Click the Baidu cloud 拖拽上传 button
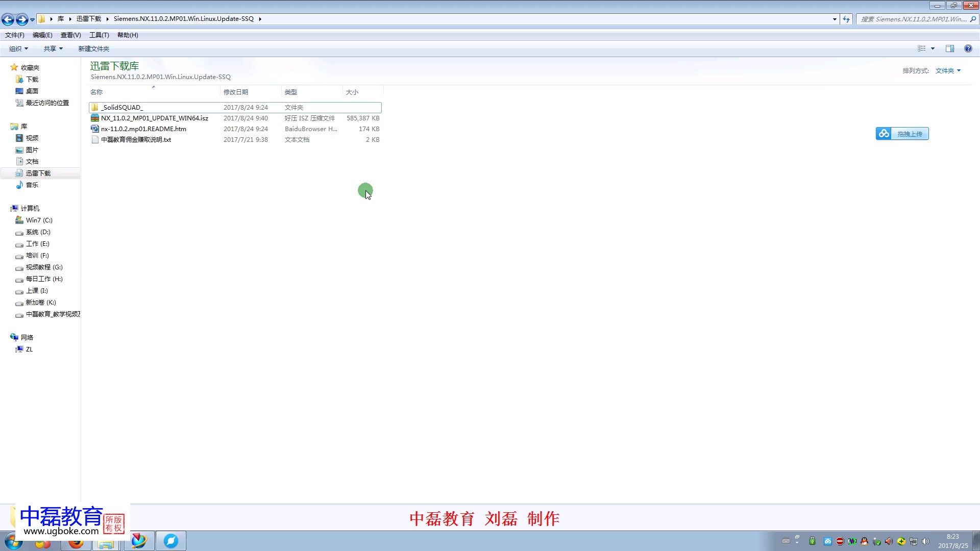The image size is (980, 551). [902, 134]
